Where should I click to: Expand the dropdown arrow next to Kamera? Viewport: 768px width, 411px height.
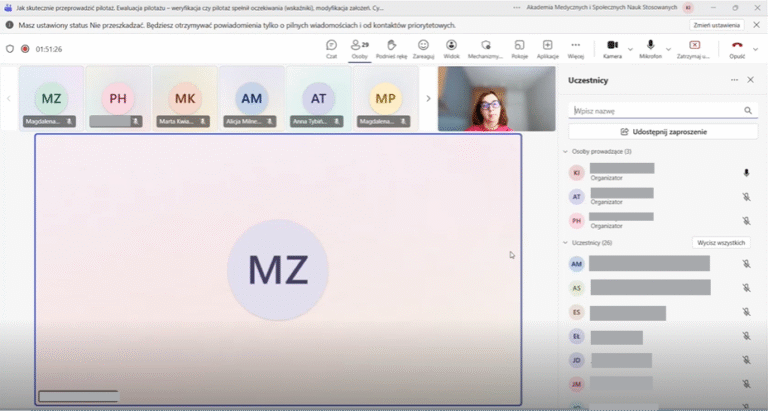[x=628, y=46]
